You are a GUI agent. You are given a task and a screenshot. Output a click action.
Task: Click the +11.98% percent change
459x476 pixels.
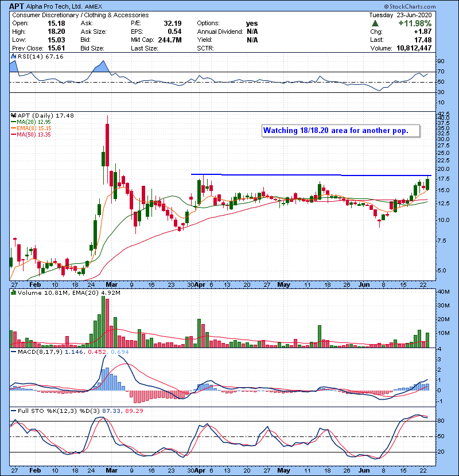415,24
